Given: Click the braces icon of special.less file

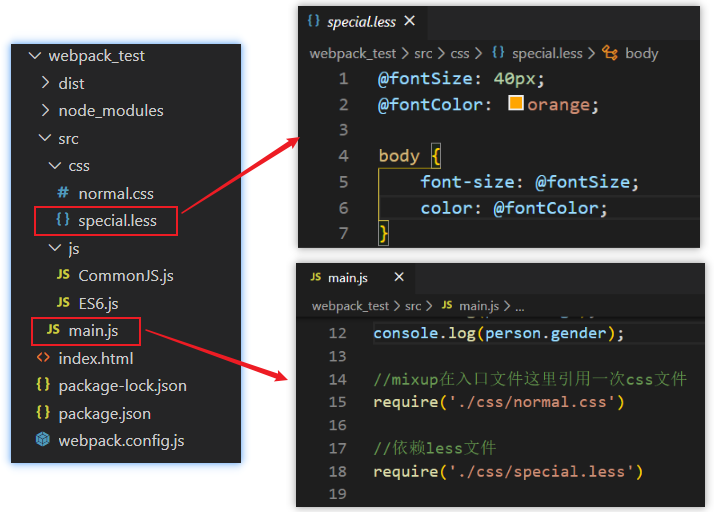Looking at the screenshot, I should (x=63, y=221).
